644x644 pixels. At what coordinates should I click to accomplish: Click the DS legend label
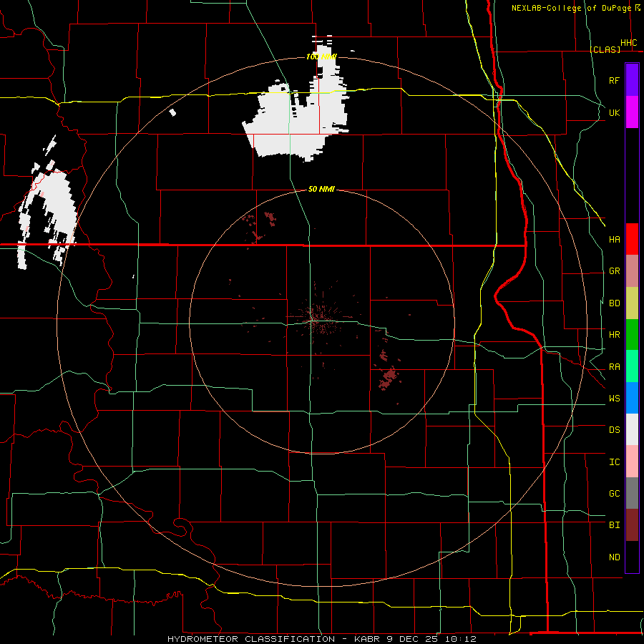tap(614, 430)
